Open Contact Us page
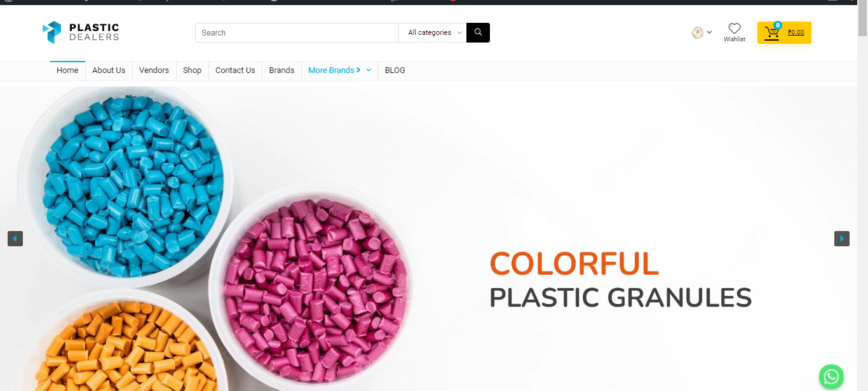This screenshot has width=868, height=391. pyautogui.click(x=235, y=70)
